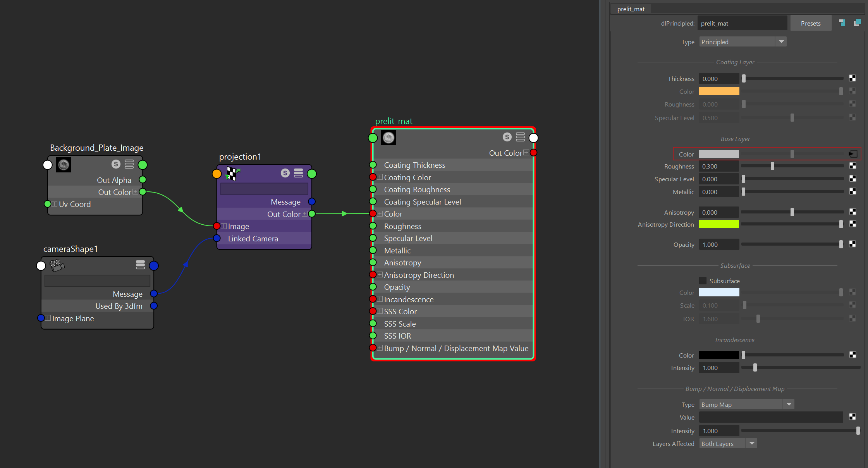Click the Roughness checker map button
Viewport: 868px width, 468px height.
click(x=853, y=166)
